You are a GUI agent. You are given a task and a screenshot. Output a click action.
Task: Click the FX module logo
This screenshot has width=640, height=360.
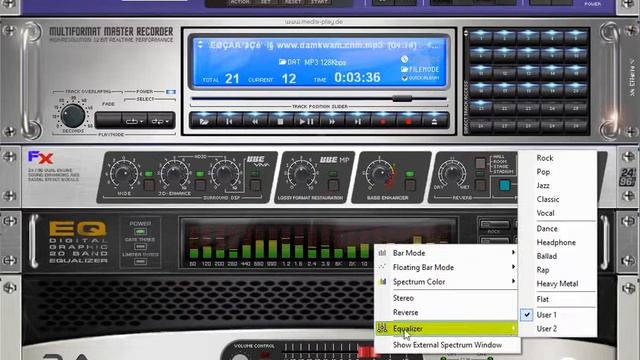coord(40,157)
